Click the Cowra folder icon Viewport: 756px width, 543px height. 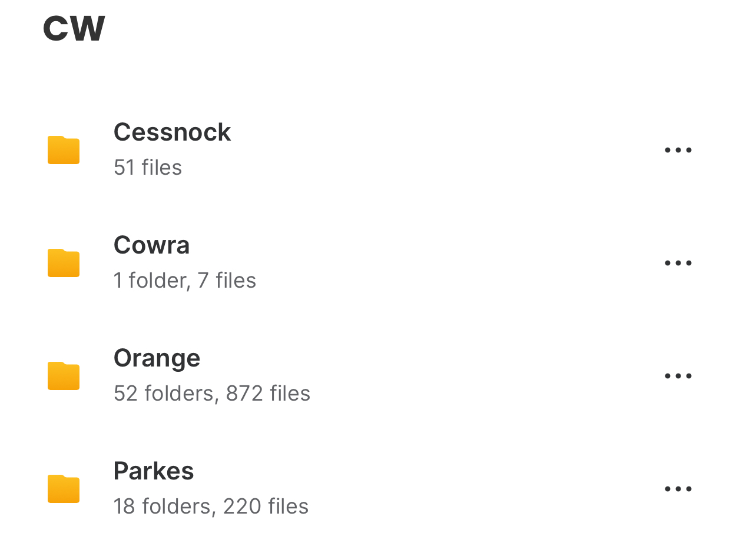point(64,263)
